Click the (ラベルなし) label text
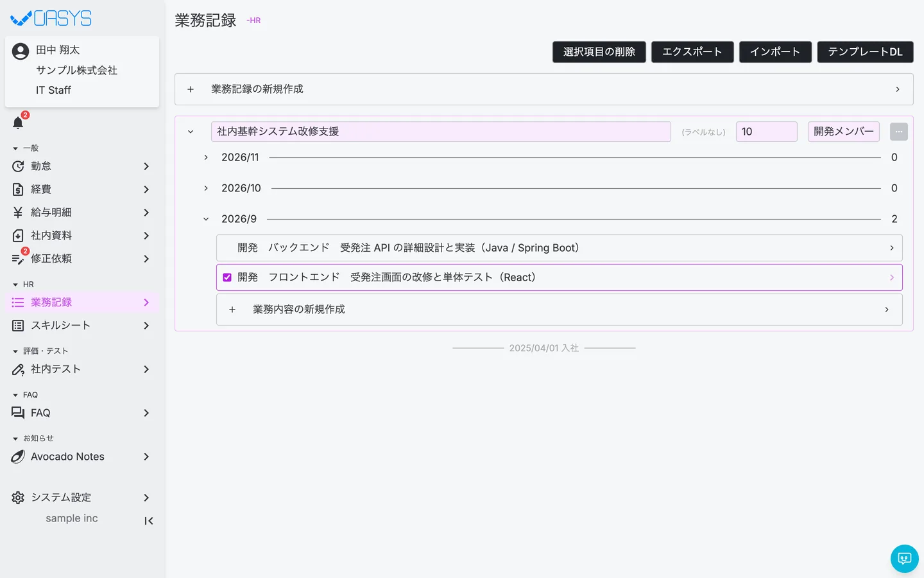The image size is (924, 578). pyautogui.click(x=703, y=132)
